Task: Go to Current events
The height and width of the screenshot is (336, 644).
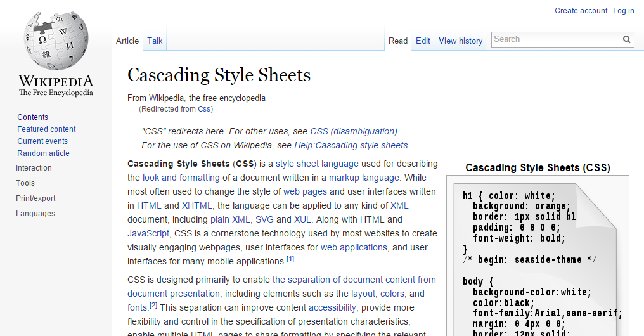Action: [42, 141]
